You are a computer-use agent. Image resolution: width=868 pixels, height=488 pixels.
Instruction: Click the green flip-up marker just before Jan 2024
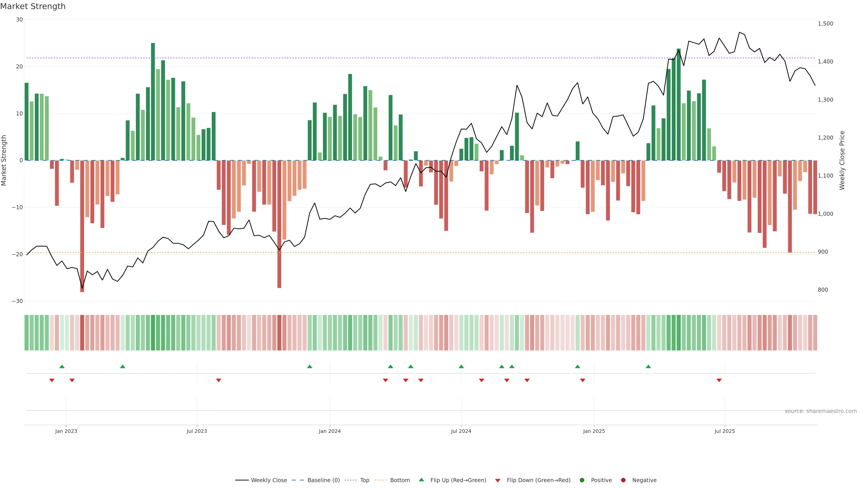310,366
